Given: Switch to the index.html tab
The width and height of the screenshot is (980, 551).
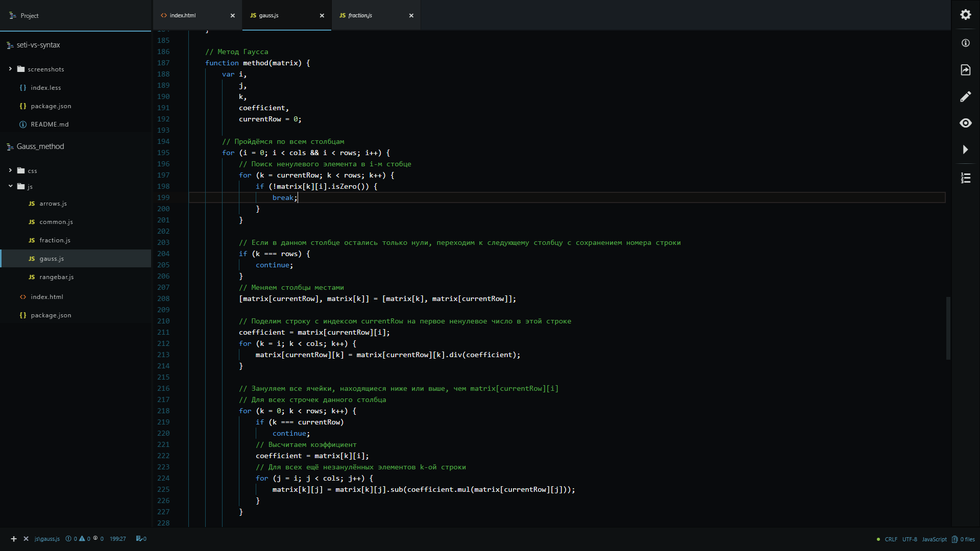Looking at the screenshot, I should (x=181, y=15).
